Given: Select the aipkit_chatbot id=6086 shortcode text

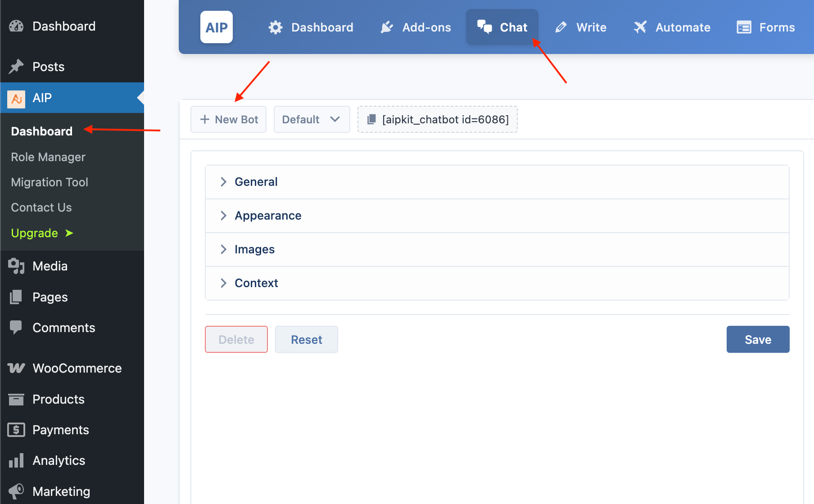Looking at the screenshot, I should 445,119.
